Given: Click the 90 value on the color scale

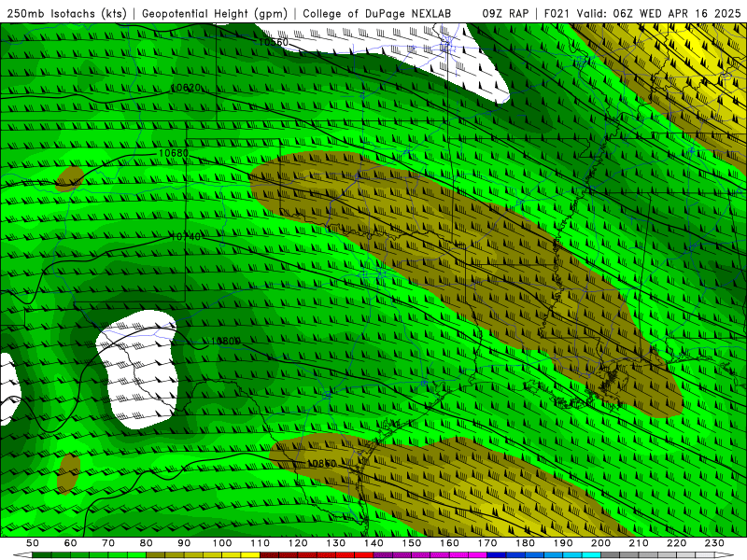Looking at the screenshot, I should (x=184, y=543).
